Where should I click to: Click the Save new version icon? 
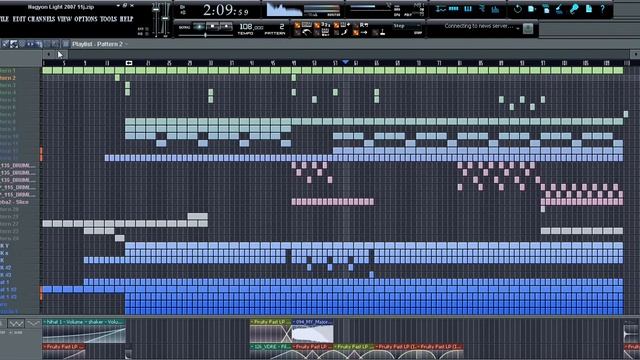[x=546, y=9]
